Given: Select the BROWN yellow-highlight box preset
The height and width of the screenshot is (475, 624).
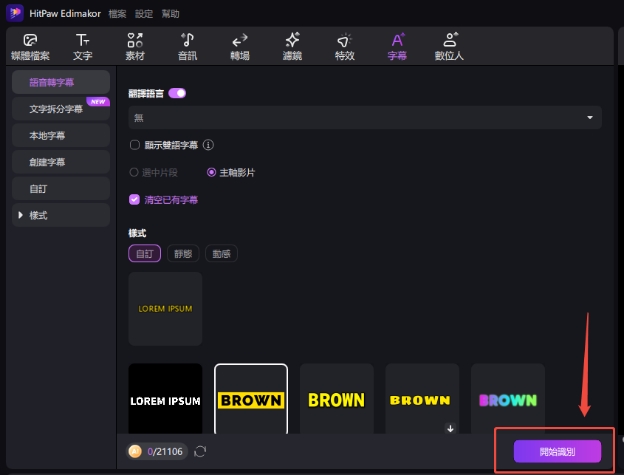Looking at the screenshot, I should (251, 399).
